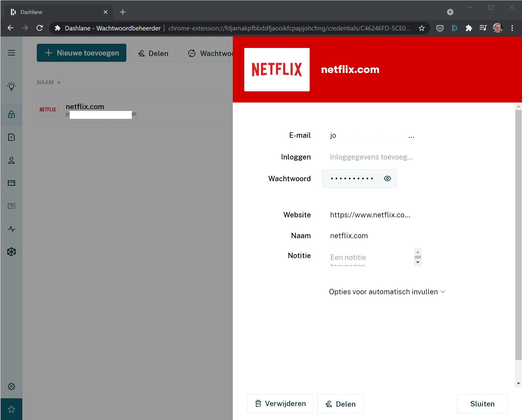Click the Nieuwe toevoegen button
This screenshot has width=522, height=420.
pos(81,53)
